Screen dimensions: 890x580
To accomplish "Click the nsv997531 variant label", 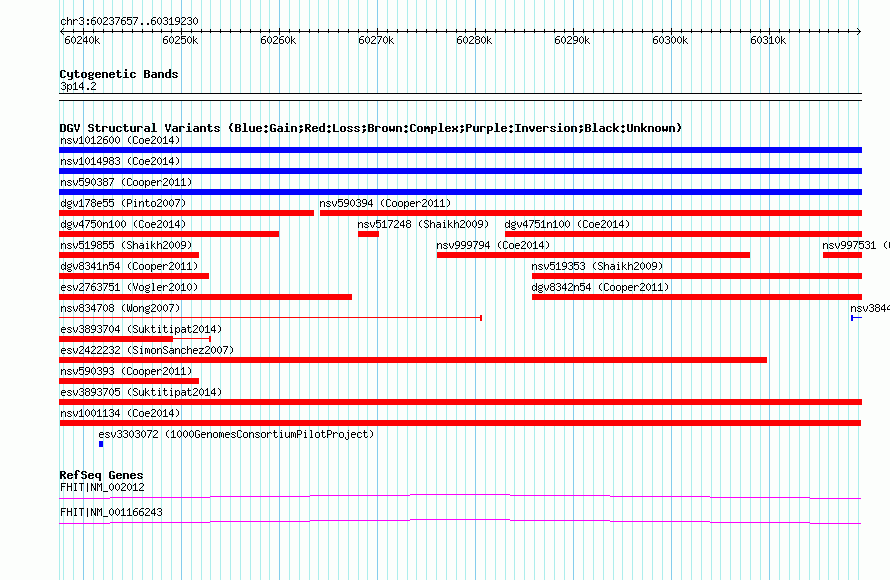I will [855, 245].
